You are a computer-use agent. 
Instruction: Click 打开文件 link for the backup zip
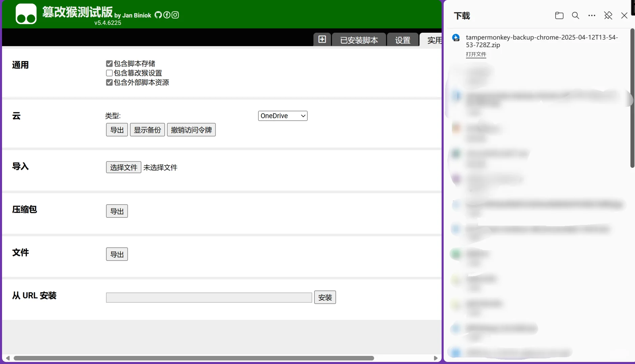coord(476,54)
